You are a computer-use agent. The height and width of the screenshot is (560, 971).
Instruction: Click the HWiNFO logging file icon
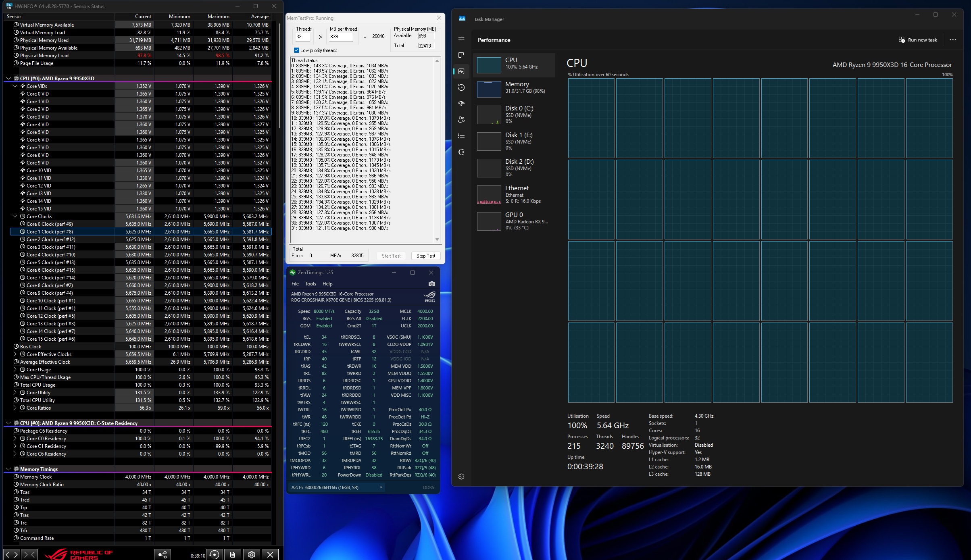point(233,555)
